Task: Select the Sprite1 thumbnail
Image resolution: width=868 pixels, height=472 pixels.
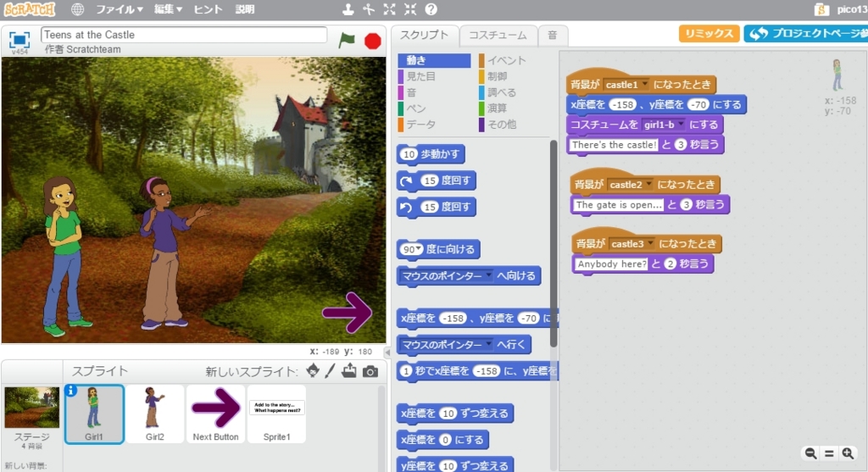Action: tap(277, 414)
